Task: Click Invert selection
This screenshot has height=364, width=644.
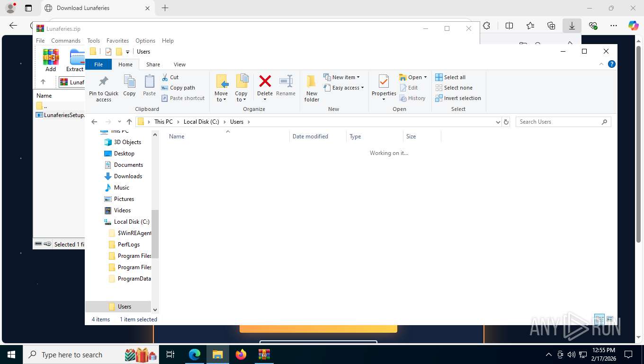Action: click(x=458, y=98)
